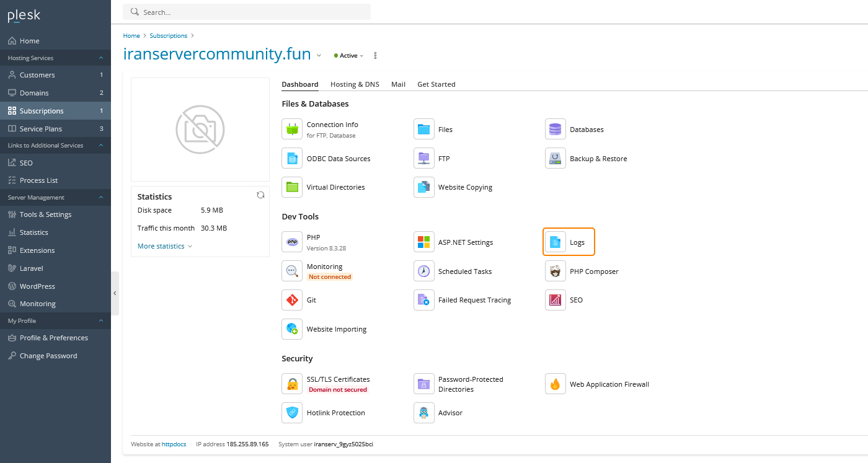The image size is (868, 463).
Task: Collapse the Hosting Services sidebar group
Action: click(x=101, y=58)
